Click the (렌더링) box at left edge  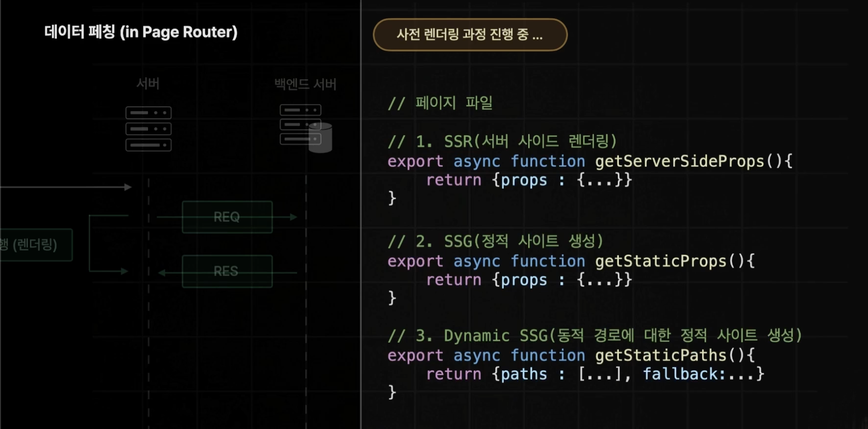36,245
